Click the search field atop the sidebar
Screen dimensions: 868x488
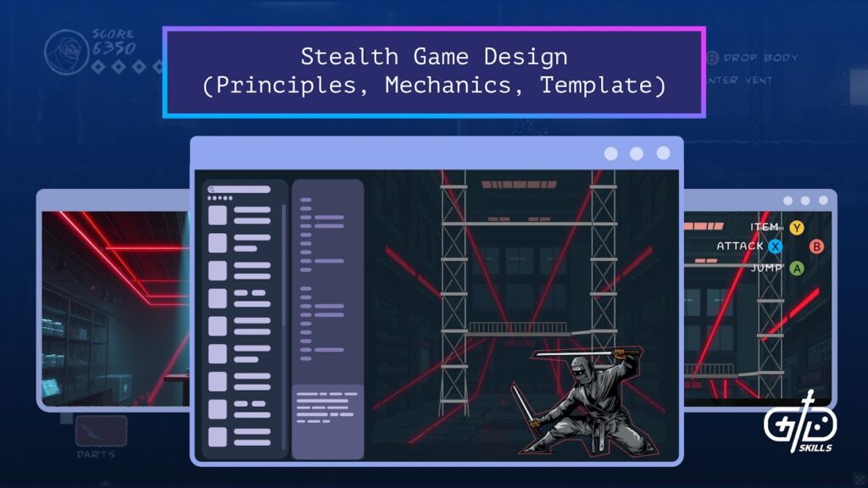(x=241, y=189)
